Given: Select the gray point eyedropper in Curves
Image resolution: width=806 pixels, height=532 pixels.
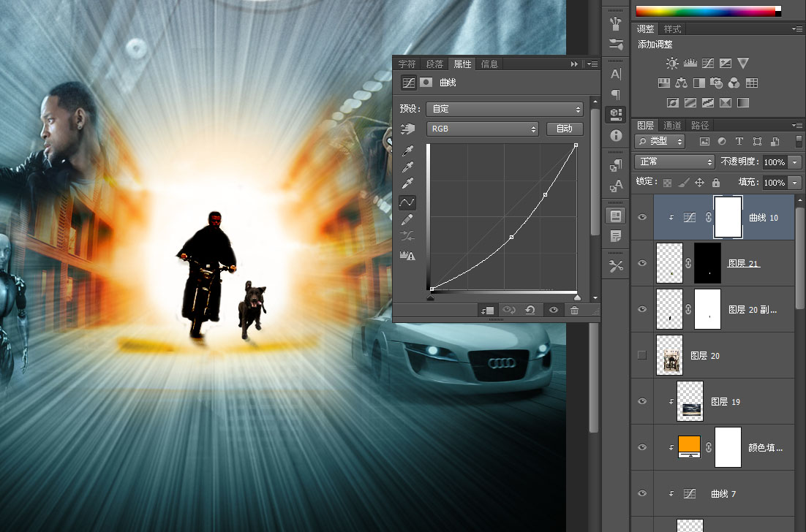Looking at the screenshot, I should (407, 167).
